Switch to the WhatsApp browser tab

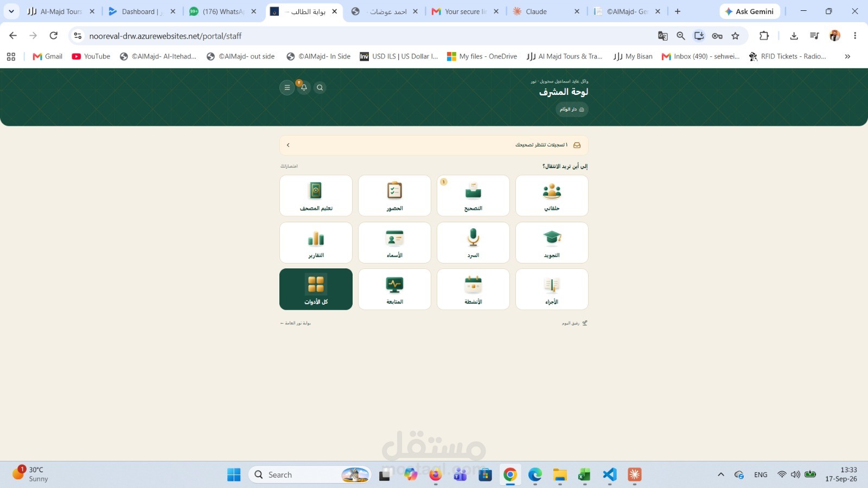tap(223, 11)
